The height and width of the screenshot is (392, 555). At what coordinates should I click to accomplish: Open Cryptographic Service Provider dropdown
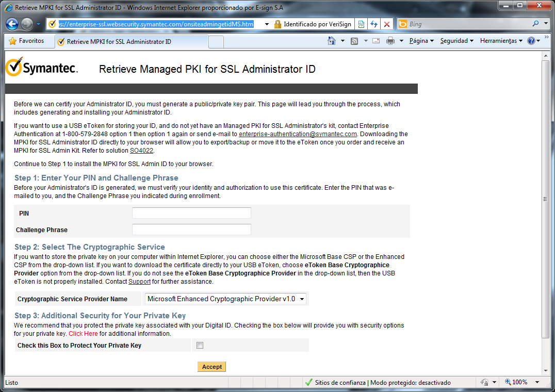tap(225, 299)
